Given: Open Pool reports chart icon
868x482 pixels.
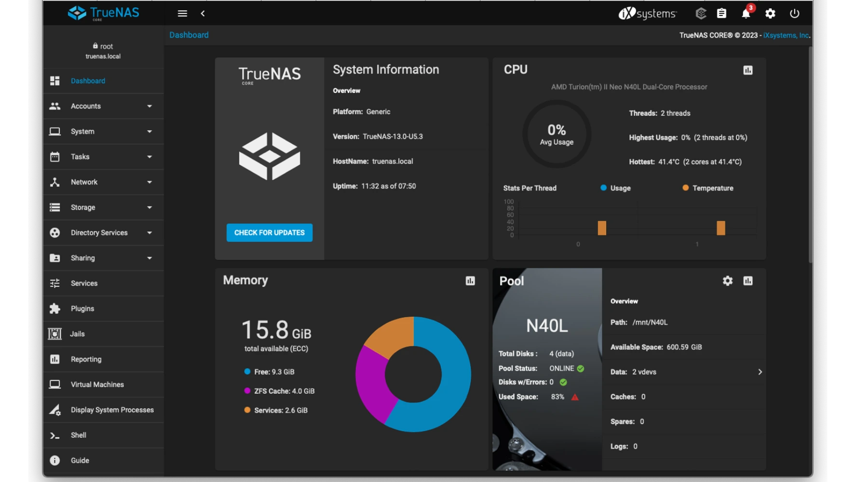Looking at the screenshot, I should coord(748,281).
